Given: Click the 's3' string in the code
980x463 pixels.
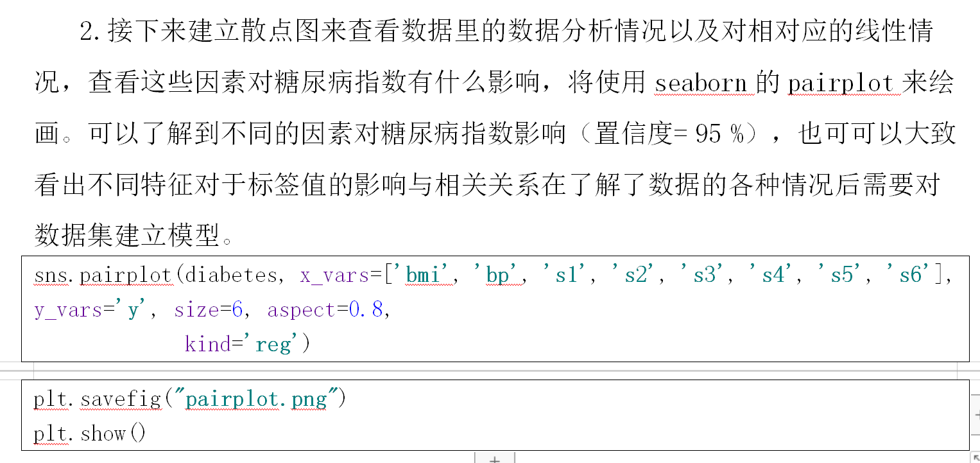Looking at the screenshot, I should tap(703, 275).
